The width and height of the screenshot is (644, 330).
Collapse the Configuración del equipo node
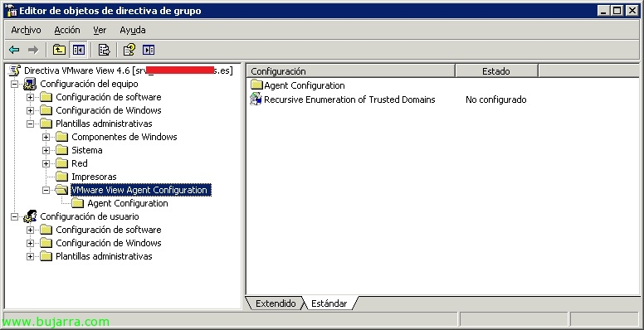(14, 84)
